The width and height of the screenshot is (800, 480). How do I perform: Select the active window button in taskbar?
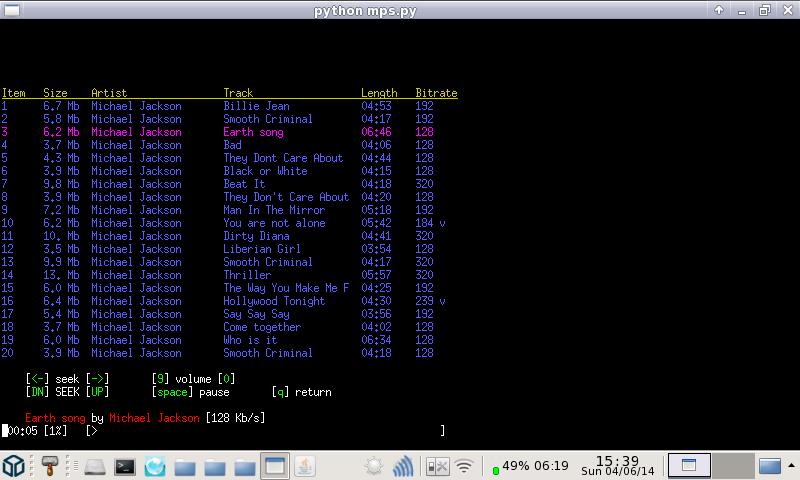coord(275,466)
